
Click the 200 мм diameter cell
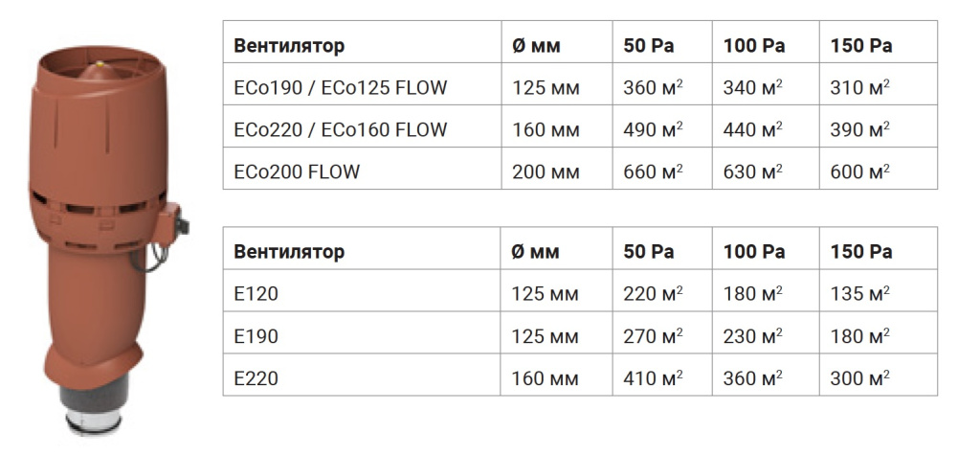click(x=557, y=169)
